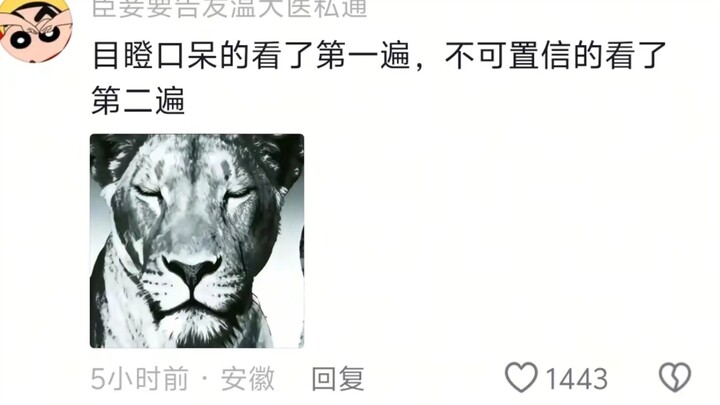Open the commenter's username above the comment

(230, 8)
